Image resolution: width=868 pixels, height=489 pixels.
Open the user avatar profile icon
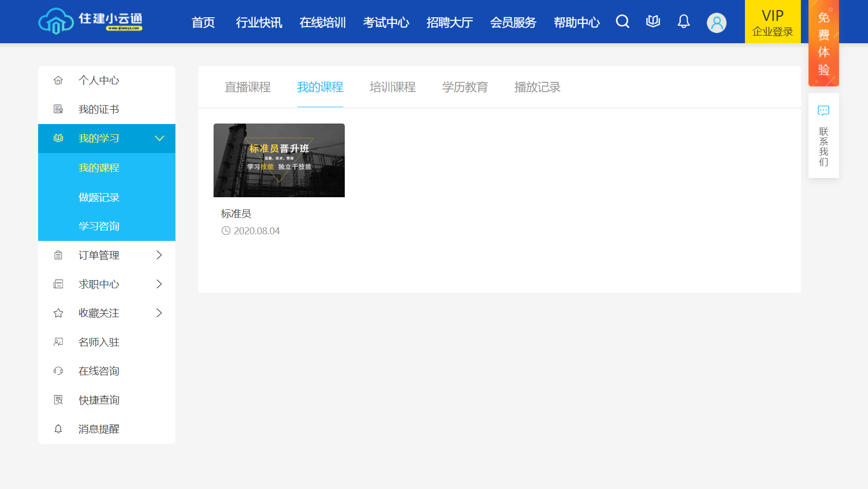point(716,23)
